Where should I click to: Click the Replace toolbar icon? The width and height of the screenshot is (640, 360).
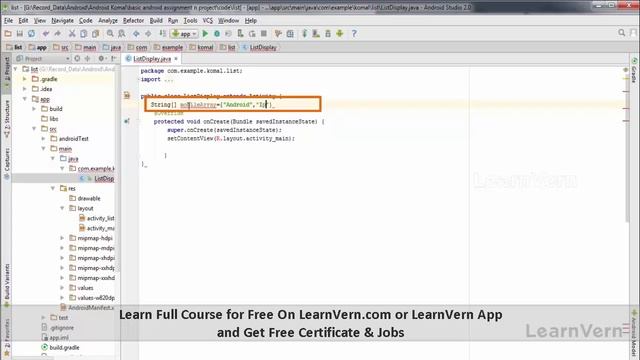[x=122, y=34]
